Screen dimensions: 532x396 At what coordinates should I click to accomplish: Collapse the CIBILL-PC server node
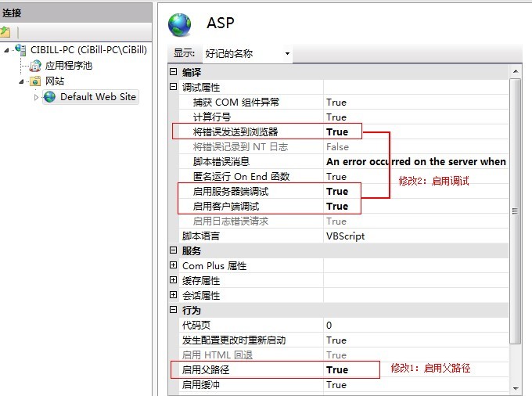7,50
